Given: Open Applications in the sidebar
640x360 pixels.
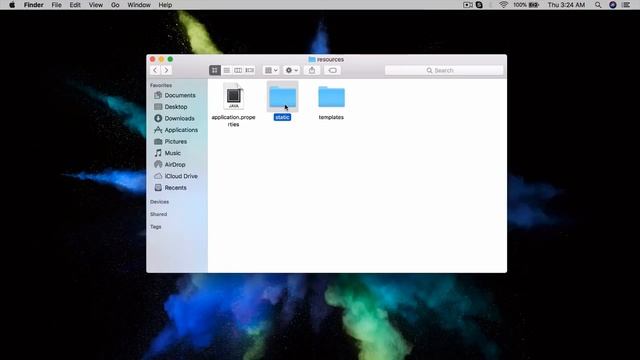Looking at the screenshot, I should [x=176, y=130].
